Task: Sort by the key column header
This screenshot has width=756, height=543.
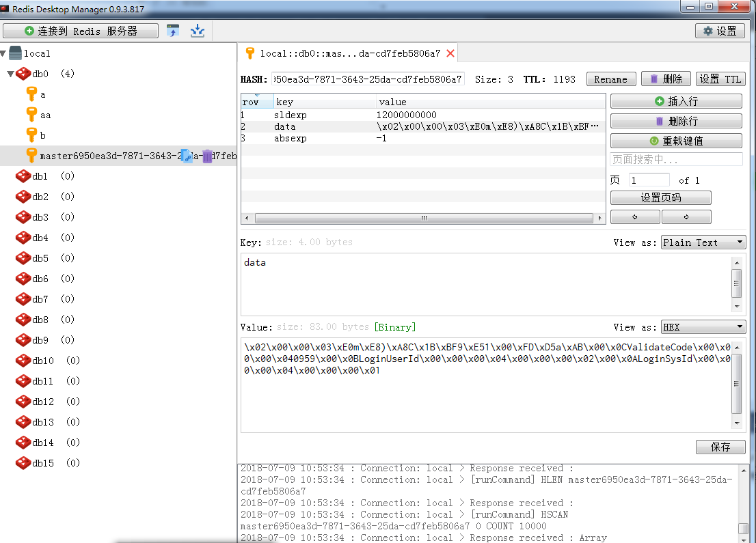Action: pos(325,102)
